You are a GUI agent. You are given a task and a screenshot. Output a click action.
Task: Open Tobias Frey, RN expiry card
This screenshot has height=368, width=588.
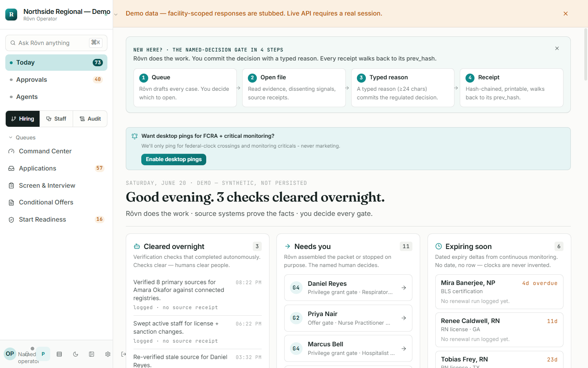click(x=499, y=360)
